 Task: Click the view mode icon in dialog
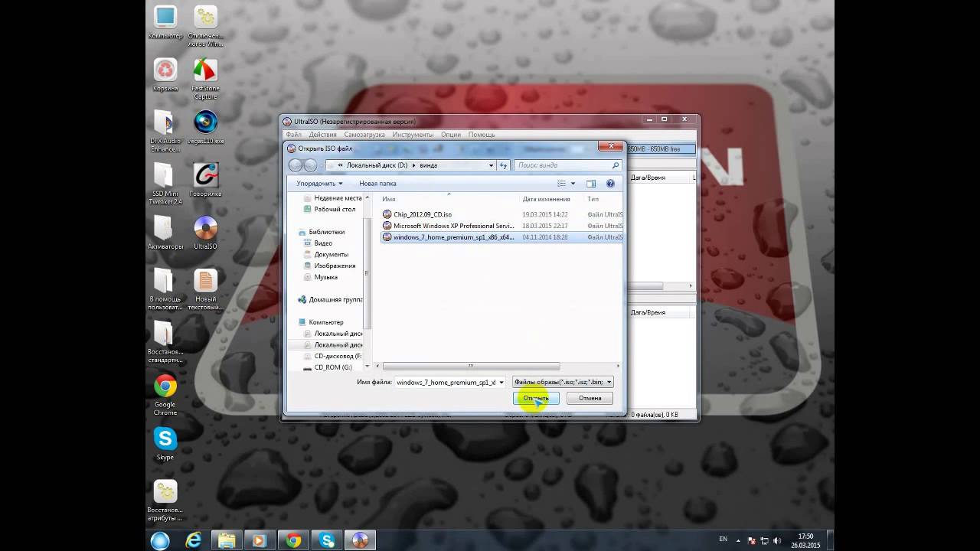pos(561,184)
